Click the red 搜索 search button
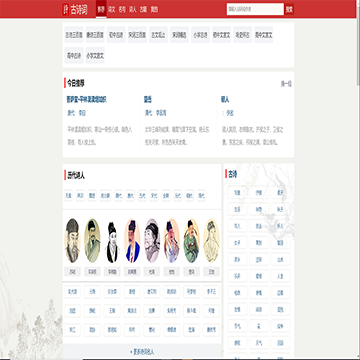This screenshot has height=360, width=360. (x=289, y=10)
